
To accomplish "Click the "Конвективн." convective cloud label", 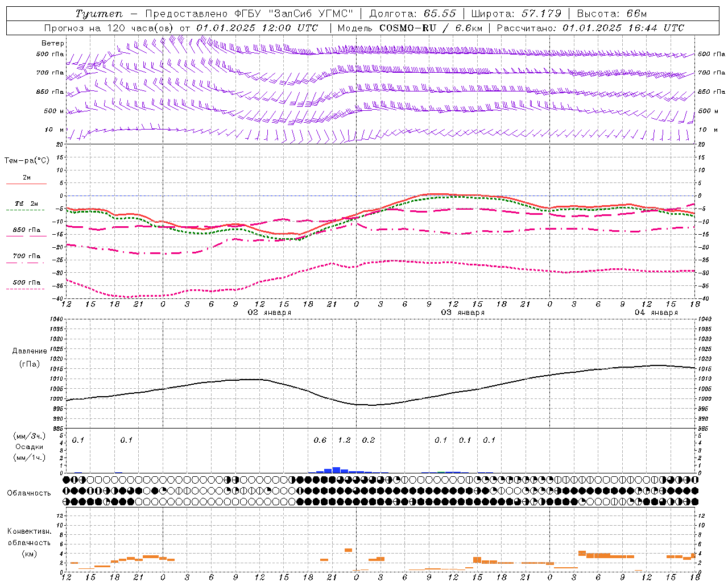I will [x=30, y=532].
